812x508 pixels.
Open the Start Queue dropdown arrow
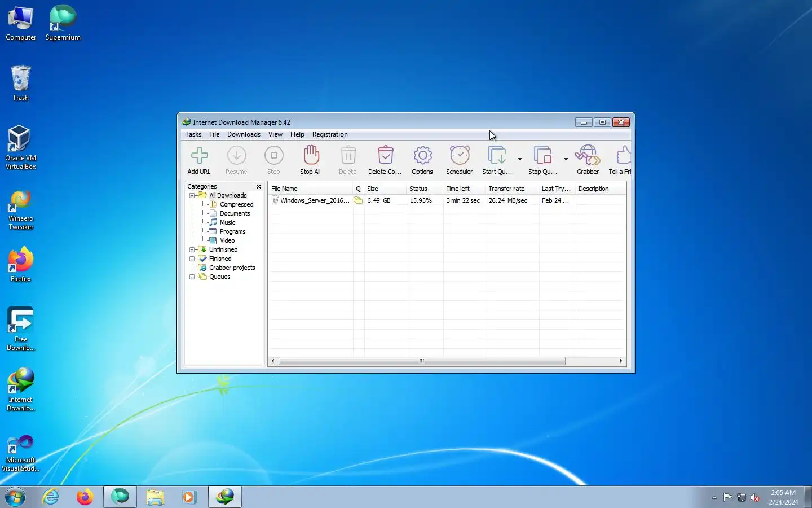pyautogui.click(x=520, y=159)
